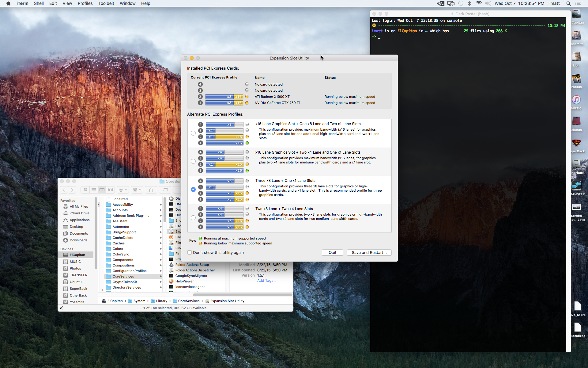Click Save and Restart button
Screen dimensions: 588x368
[x=369, y=252]
